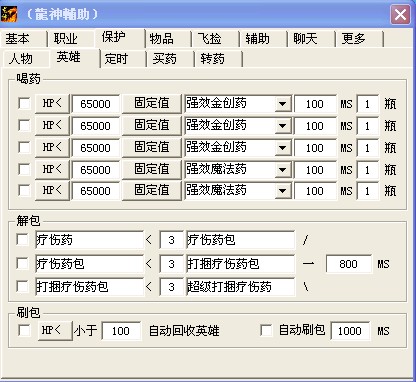416x382 pixels.
Task: Toggle the HP< button in 刷包 section
Action: click(55, 331)
